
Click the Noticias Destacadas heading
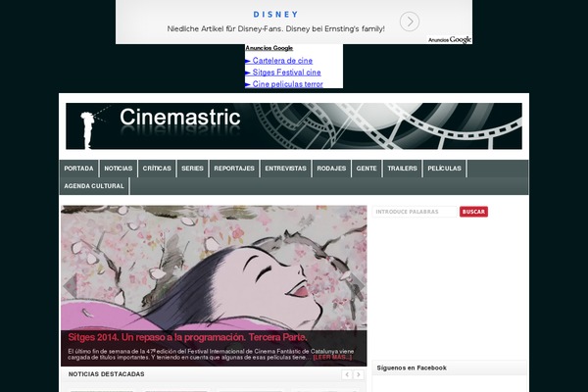tap(106, 374)
